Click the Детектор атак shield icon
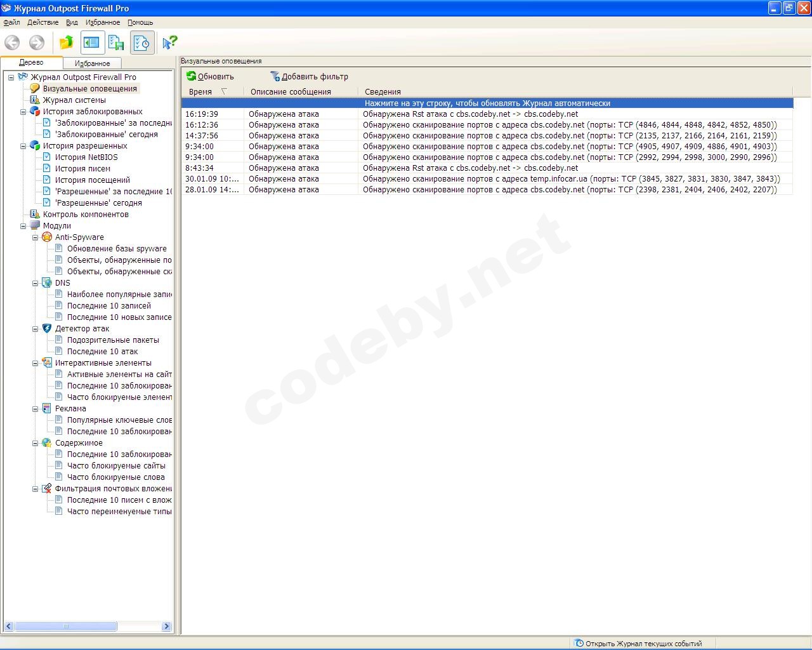This screenshot has width=812, height=650. pyautogui.click(x=47, y=328)
